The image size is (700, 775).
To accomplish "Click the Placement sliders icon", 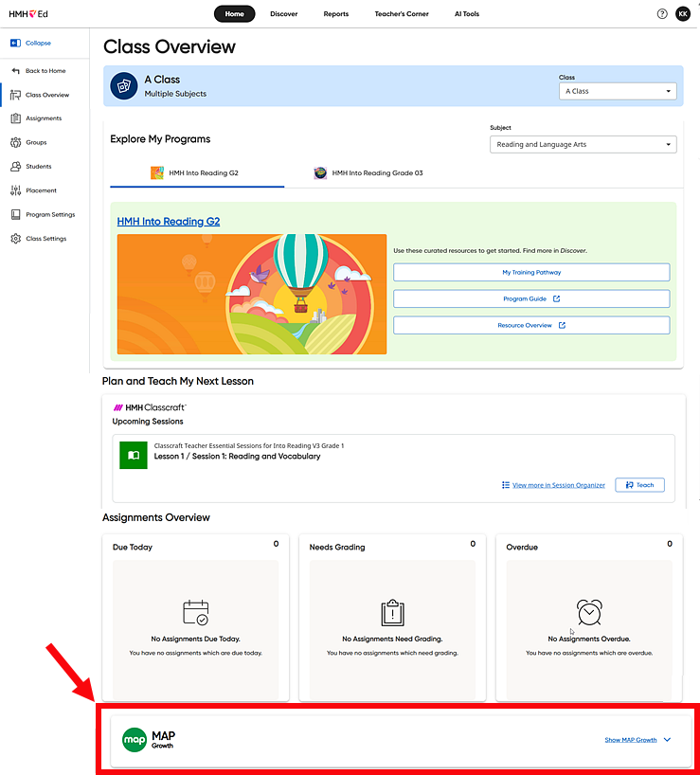I will [x=16, y=190].
